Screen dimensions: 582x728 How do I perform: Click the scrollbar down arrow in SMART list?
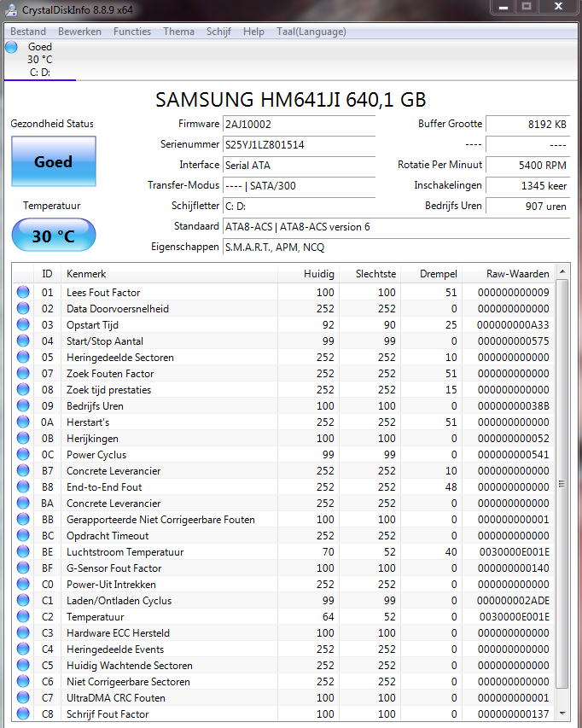562,713
